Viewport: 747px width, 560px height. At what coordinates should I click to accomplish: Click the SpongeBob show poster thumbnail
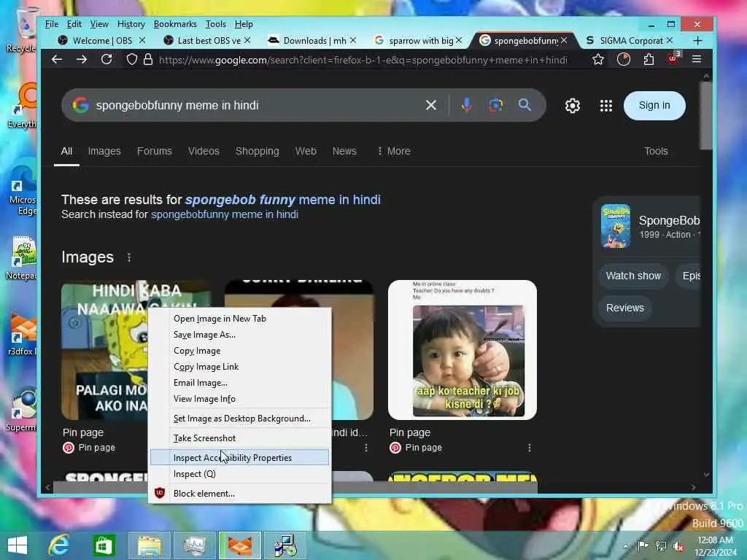(x=616, y=226)
